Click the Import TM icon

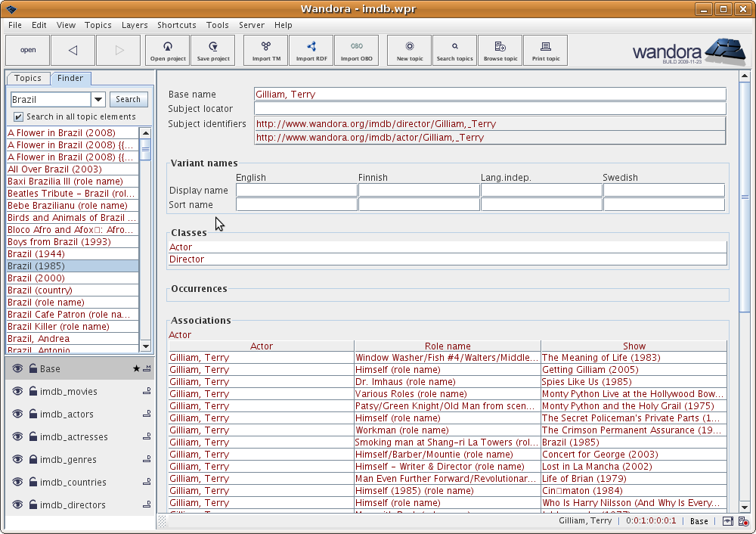[x=266, y=50]
